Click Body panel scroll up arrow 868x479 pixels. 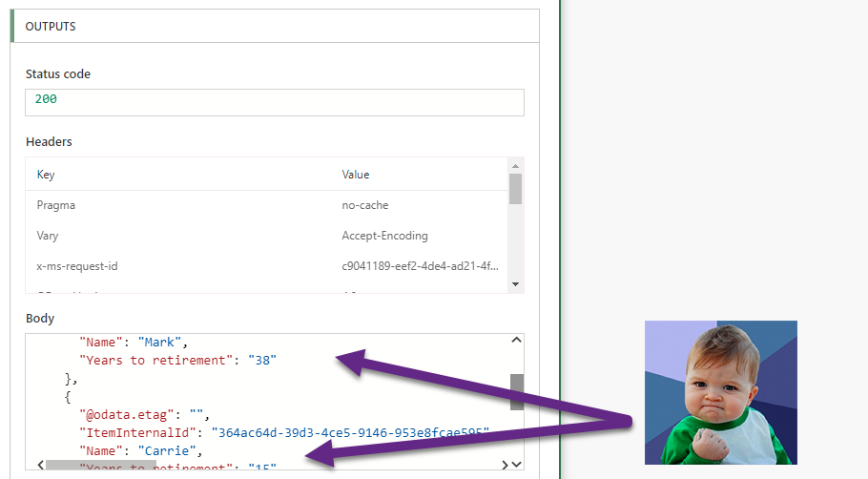click(x=516, y=341)
